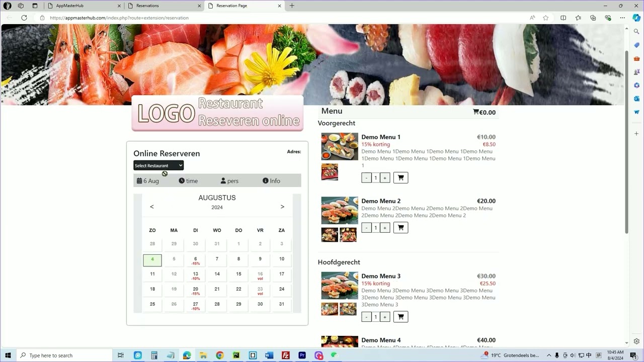
Task: Click the page vertical scrollbar
Action: (x=627, y=142)
